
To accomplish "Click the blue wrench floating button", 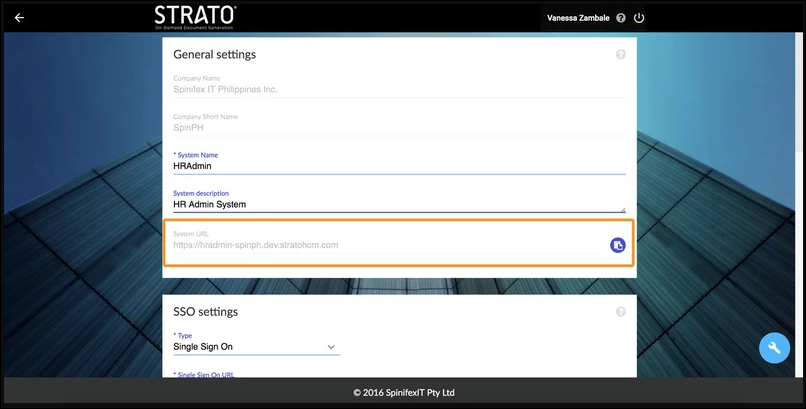I will click(774, 347).
